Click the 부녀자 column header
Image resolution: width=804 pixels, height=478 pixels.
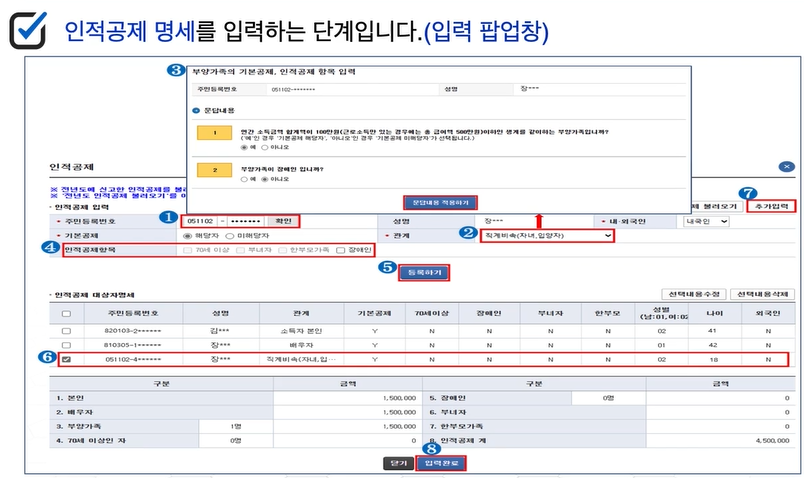tap(550, 313)
